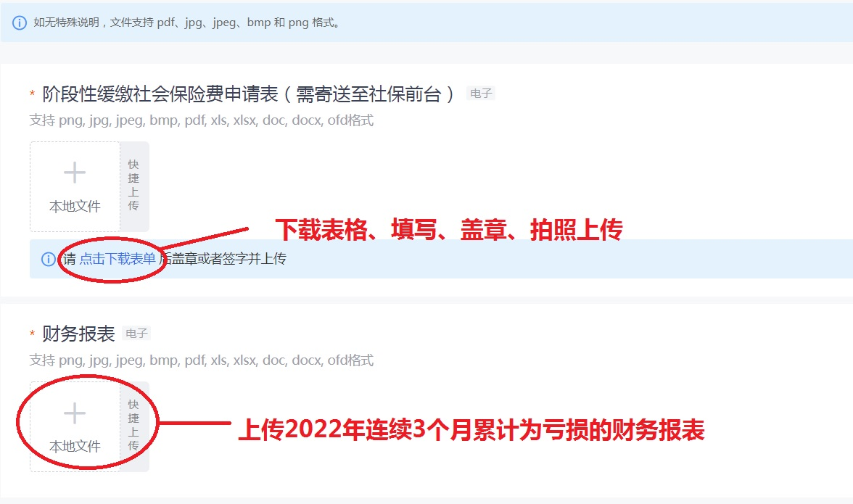853x504 pixels.
Task: Click the red asterisk before 阶段性缓缴社会保险费申请表
Action: (x=32, y=94)
